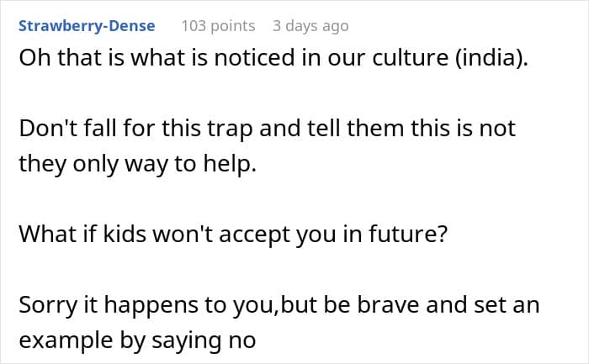Click the question about kids accepting you

click(233, 235)
